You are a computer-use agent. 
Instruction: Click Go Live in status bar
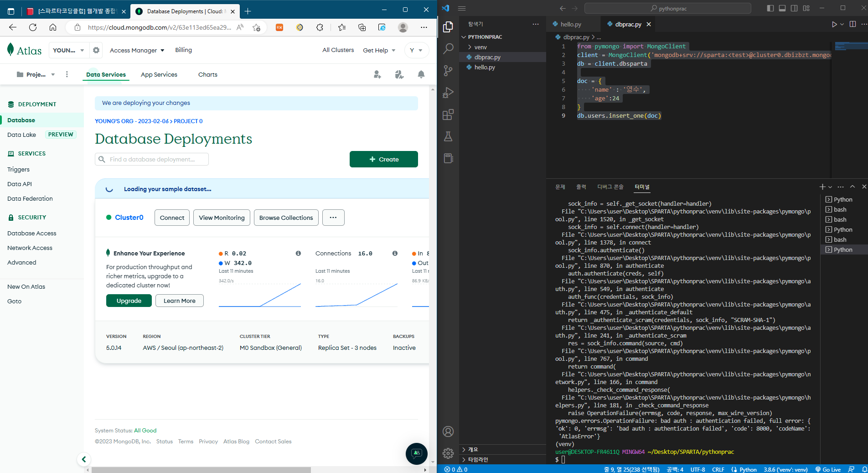point(828,469)
